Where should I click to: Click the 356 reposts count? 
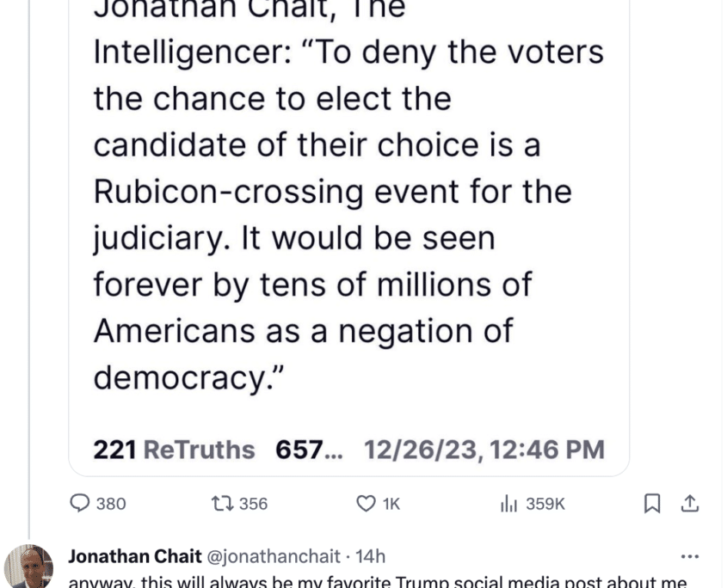pos(253,504)
